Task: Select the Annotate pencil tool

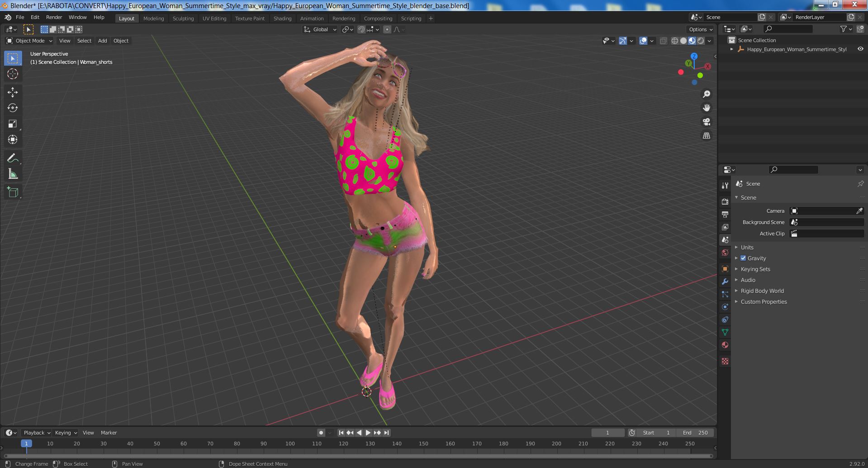Action: [x=13, y=158]
